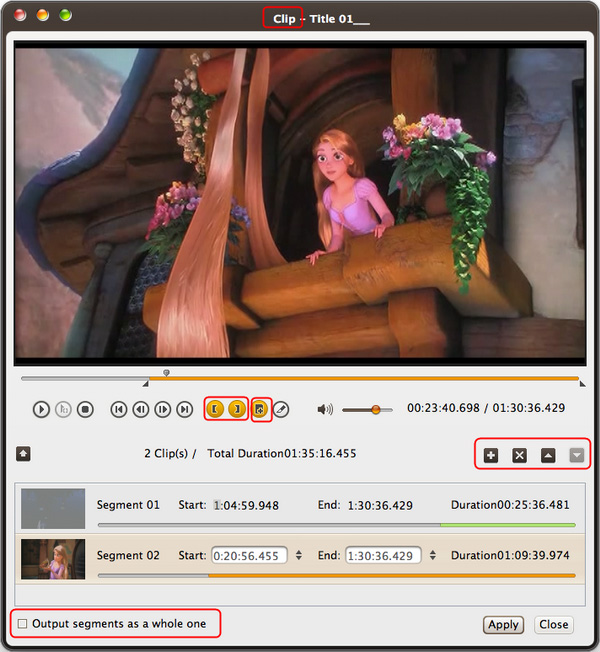Jump to the segment end

point(185,410)
